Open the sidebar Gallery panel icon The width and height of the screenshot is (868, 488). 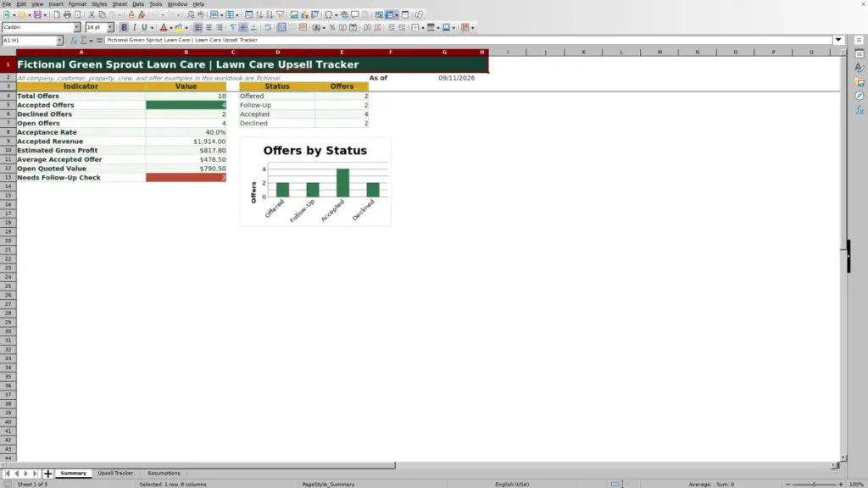(x=860, y=82)
